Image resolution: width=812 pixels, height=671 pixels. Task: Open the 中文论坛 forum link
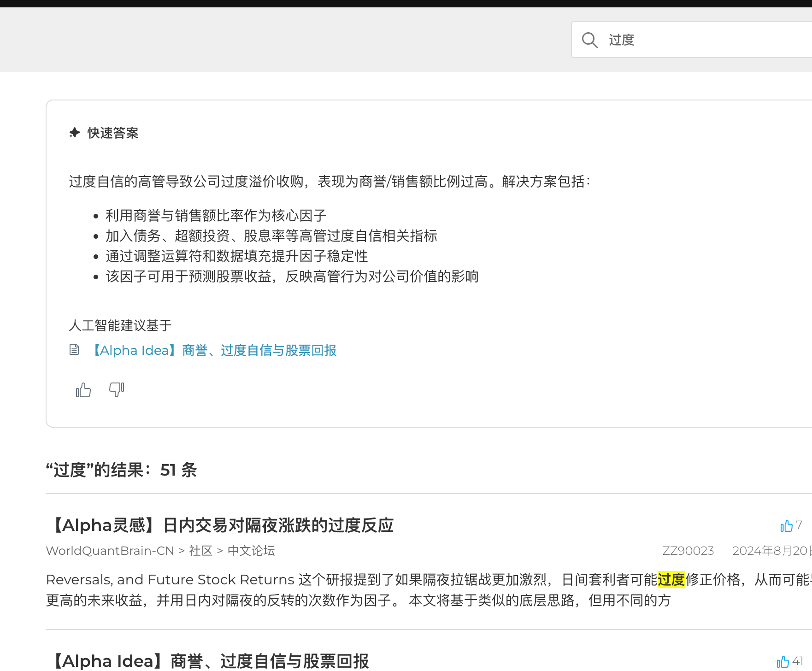(251, 551)
